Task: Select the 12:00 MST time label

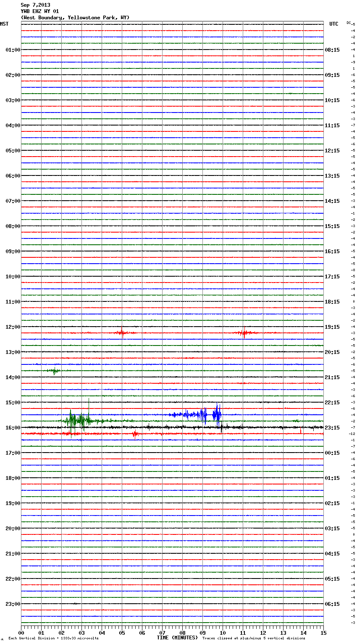Action: pos(13,327)
